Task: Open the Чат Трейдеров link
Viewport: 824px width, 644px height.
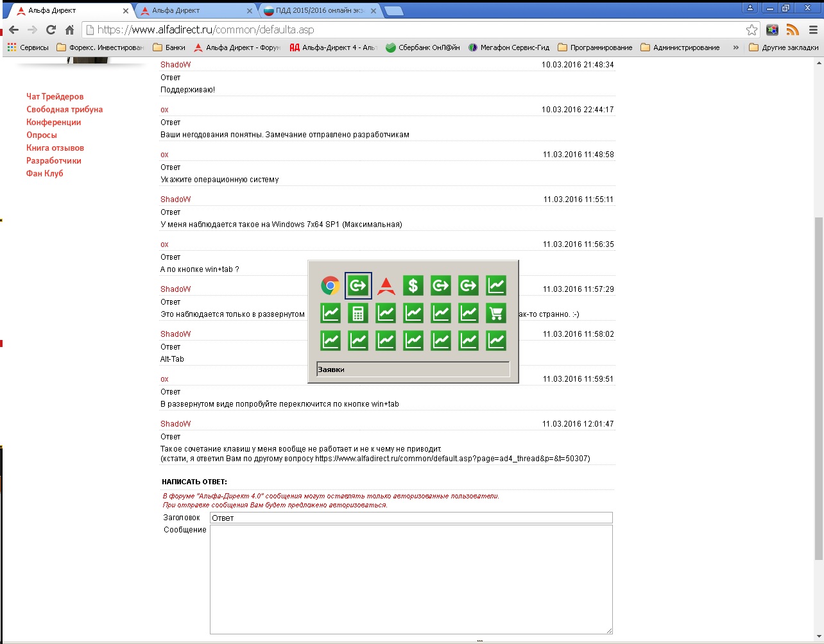Action: tap(55, 96)
